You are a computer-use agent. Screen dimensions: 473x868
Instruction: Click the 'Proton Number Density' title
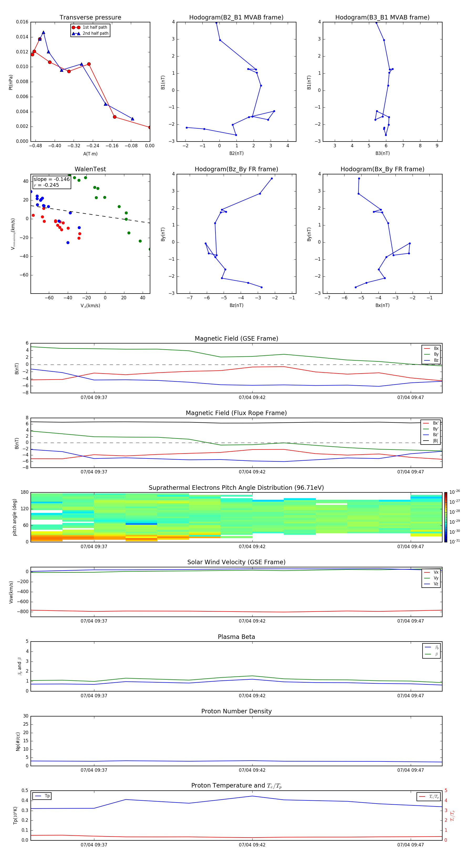[236, 711]
